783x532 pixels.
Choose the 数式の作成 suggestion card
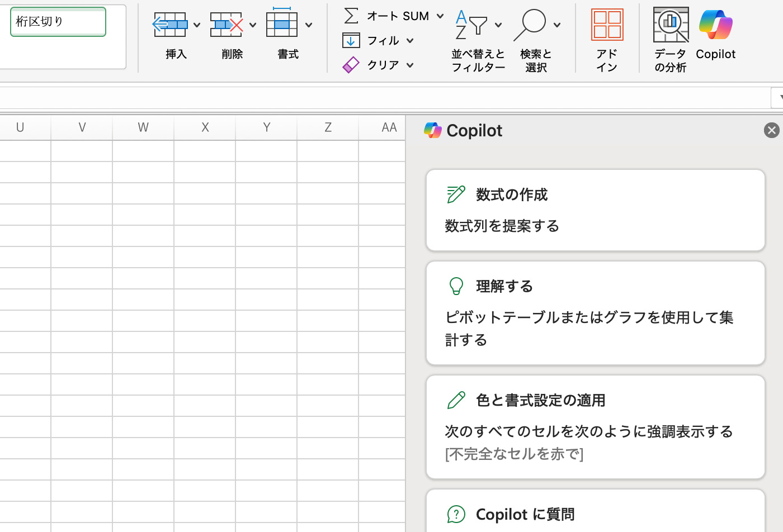click(x=595, y=210)
